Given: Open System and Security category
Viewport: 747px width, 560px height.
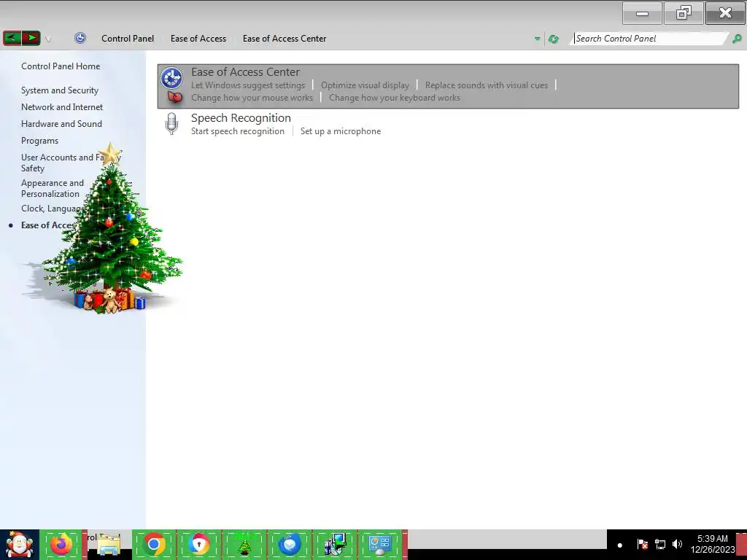Looking at the screenshot, I should click(60, 90).
